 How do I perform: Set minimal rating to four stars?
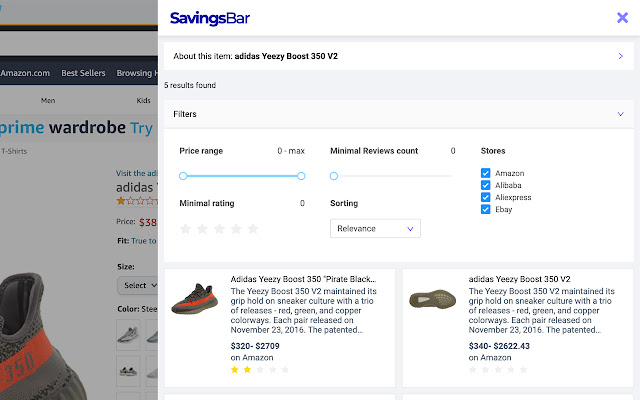tap(236, 229)
